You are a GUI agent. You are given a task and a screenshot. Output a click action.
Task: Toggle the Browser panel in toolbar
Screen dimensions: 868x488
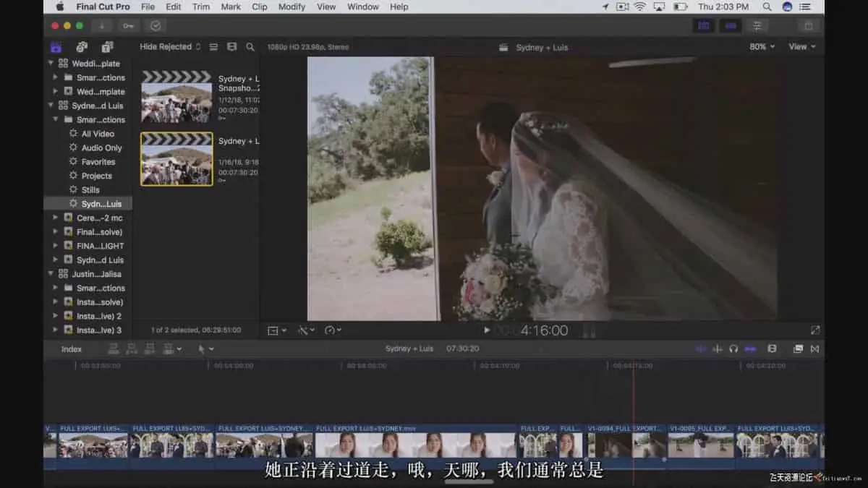[x=703, y=25]
